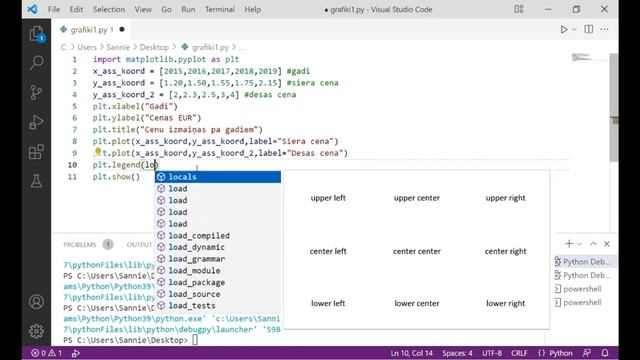
Task: Click Ln 10, Col 14 status item
Action: [x=411, y=353]
